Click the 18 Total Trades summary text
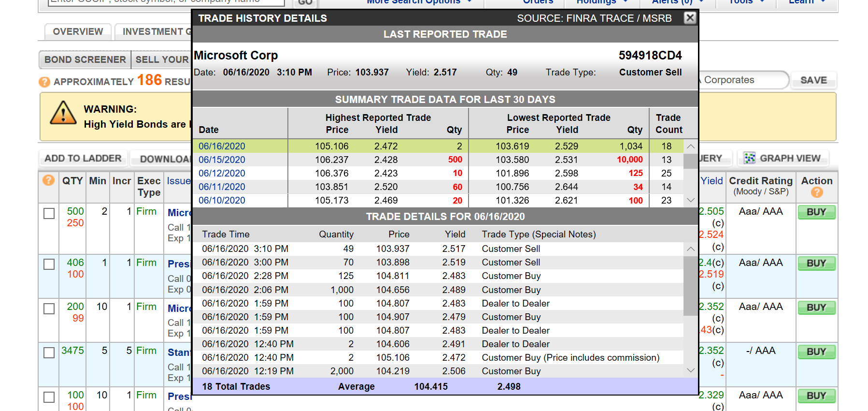The image size is (868, 411). click(236, 386)
